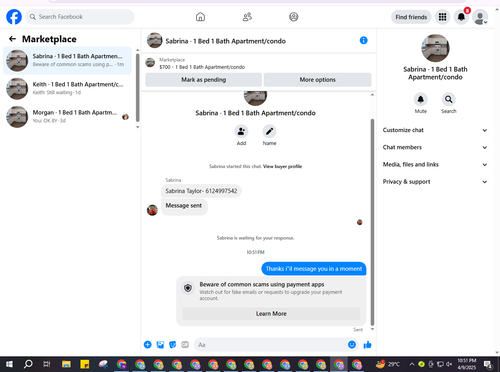
Task: Send a thumbs up like
Action: 367,345
